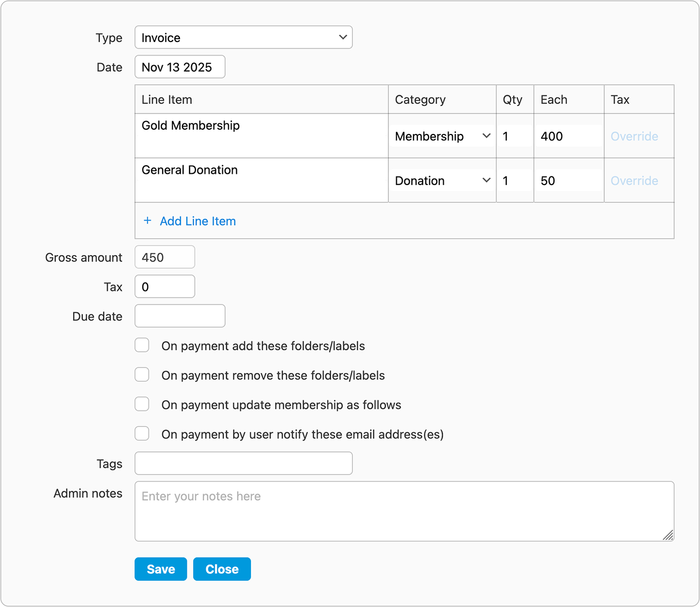
Task: Click Override for General Donation tax
Action: coord(634,181)
